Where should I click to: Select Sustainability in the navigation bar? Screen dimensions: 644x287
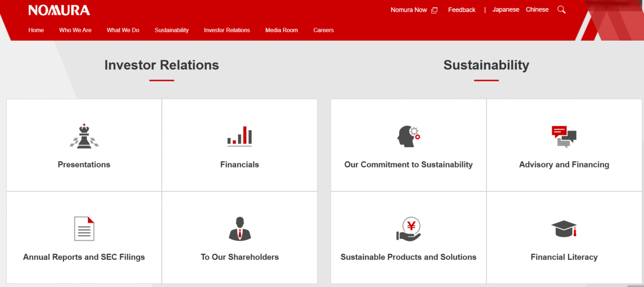(172, 30)
